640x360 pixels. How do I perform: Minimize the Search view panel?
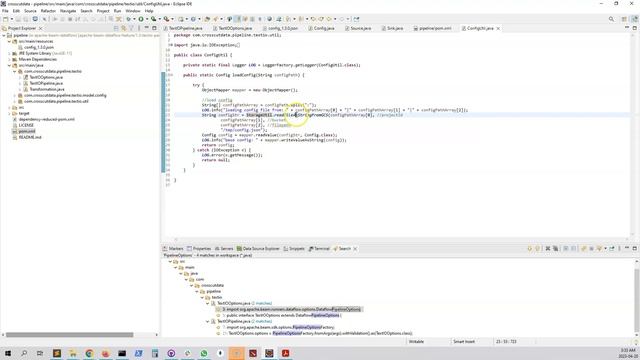point(627,248)
